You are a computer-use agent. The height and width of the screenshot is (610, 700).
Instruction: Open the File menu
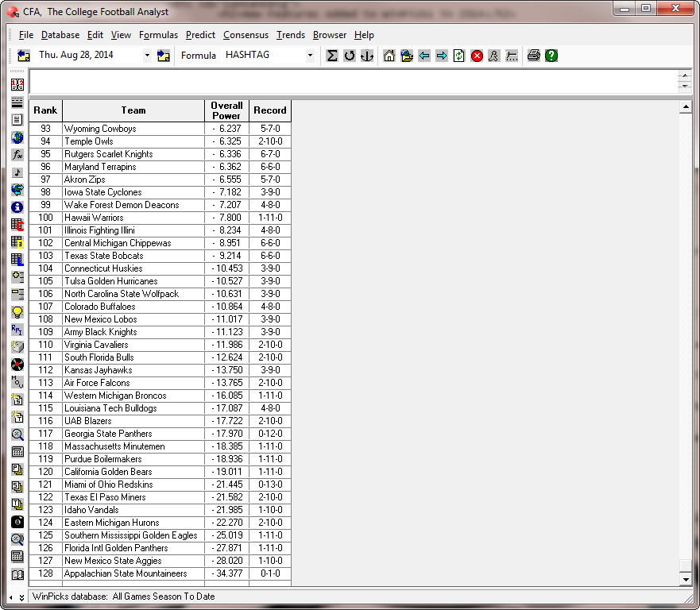26,35
